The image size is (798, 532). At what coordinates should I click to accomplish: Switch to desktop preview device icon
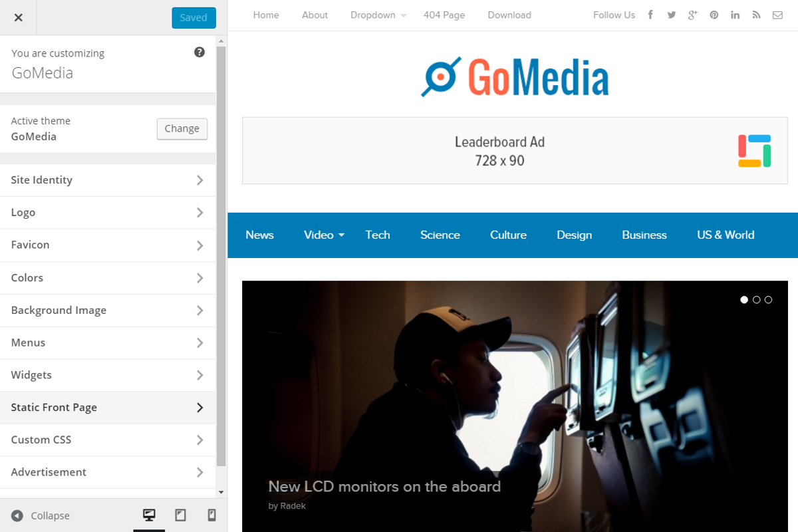click(x=149, y=515)
